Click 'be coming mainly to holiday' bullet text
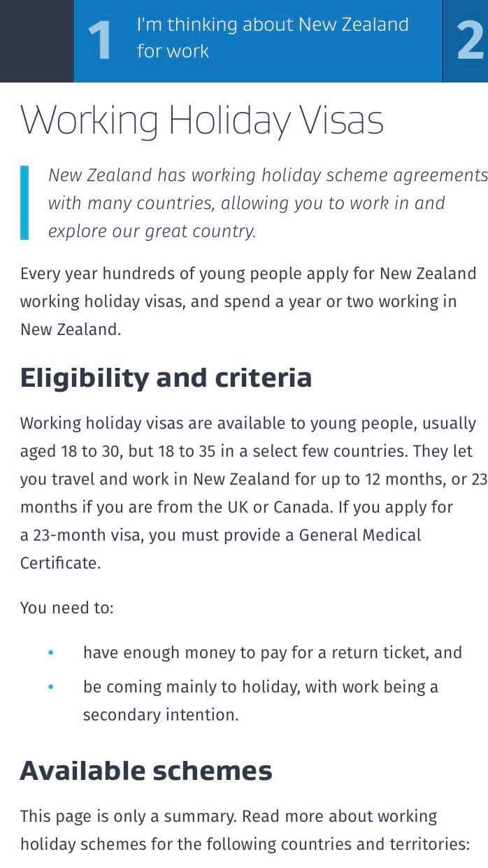This screenshot has height=868, width=488. pyautogui.click(x=261, y=701)
